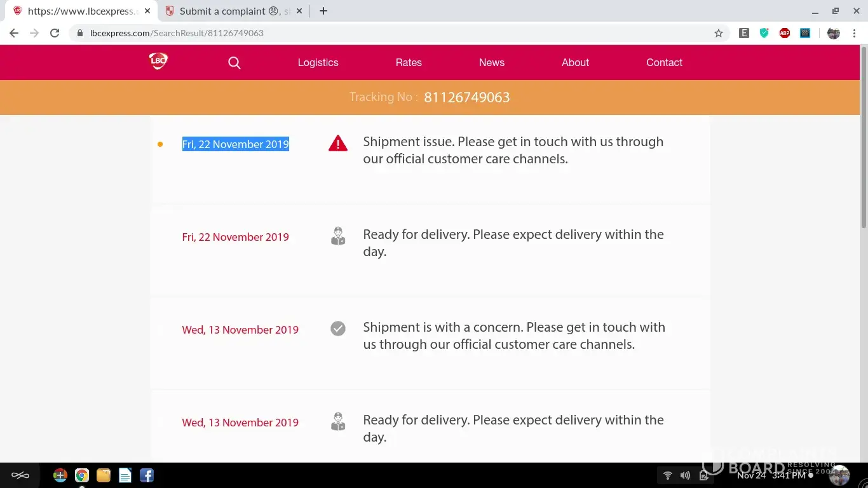Click the page's vertical scrollbar

click(864, 137)
